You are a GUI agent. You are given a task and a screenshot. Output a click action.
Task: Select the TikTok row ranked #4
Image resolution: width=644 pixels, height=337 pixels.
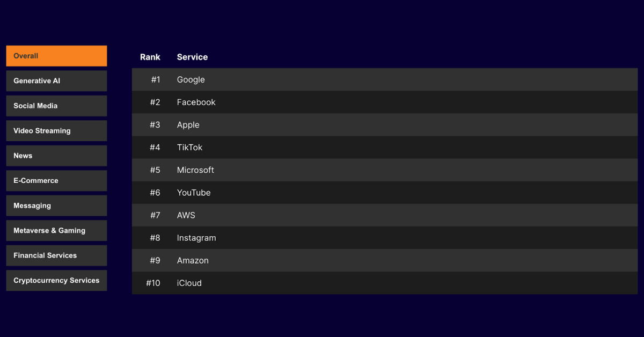point(189,147)
